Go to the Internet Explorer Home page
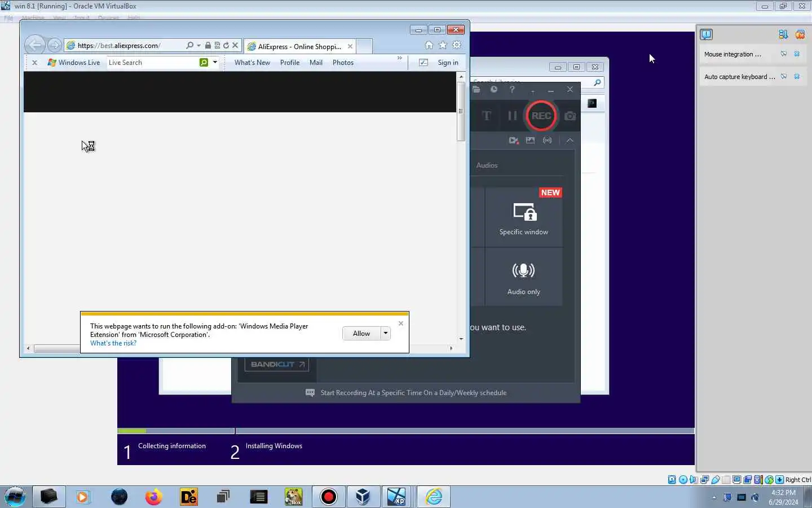812x508 pixels. tap(429, 45)
